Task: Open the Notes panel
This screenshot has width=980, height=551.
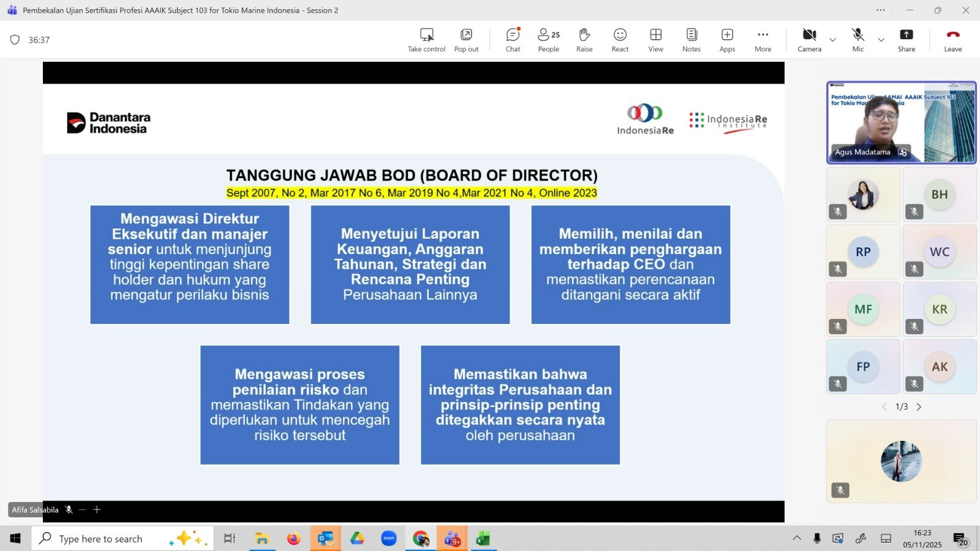Action: [x=691, y=40]
